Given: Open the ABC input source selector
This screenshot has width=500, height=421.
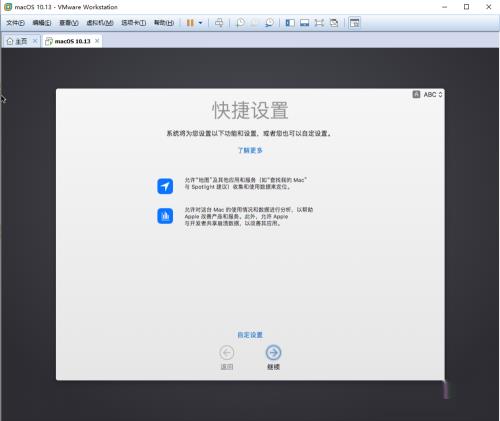Looking at the screenshot, I should [433, 94].
